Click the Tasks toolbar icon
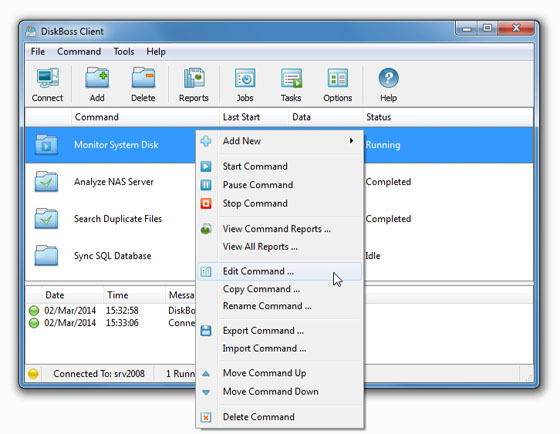 coord(291,78)
